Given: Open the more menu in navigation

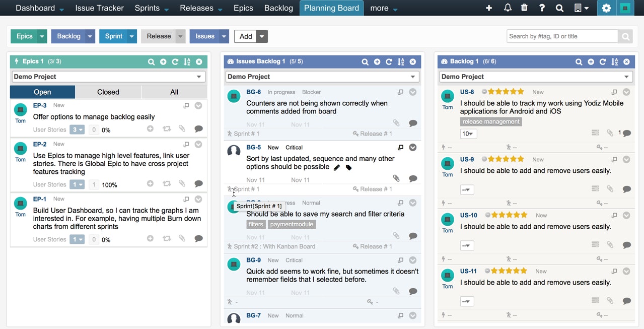Looking at the screenshot, I should point(384,8).
